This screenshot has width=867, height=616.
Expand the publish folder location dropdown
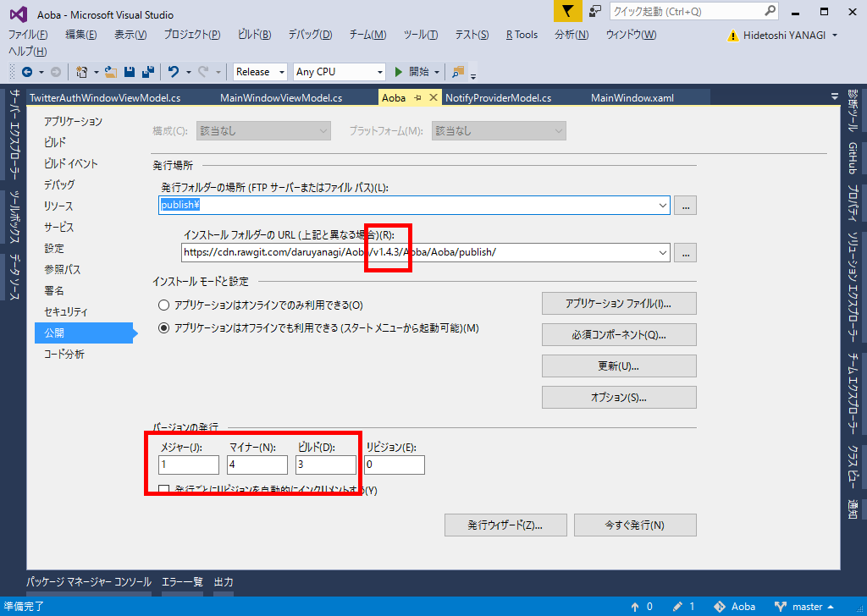pos(662,206)
